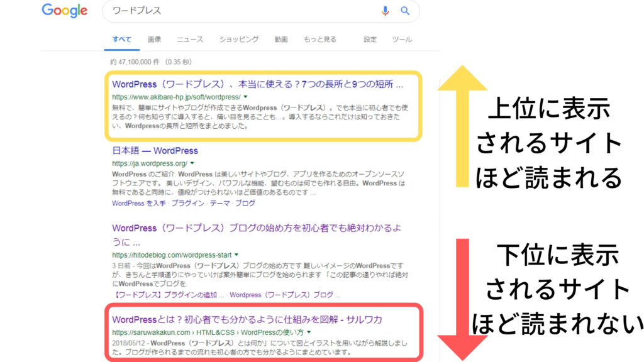Click the snippet starting 無料で、簡単にサイトやブログ
Screen dimensions: 644x362
tap(260, 117)
